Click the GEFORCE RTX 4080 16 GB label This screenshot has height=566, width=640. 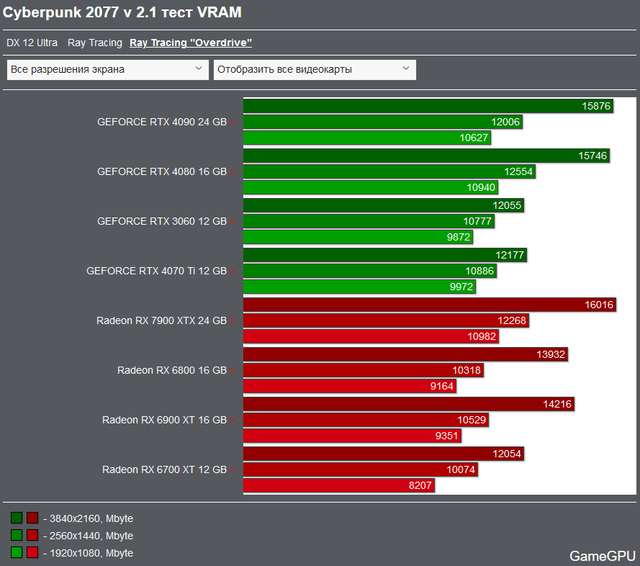pos(162,172)
